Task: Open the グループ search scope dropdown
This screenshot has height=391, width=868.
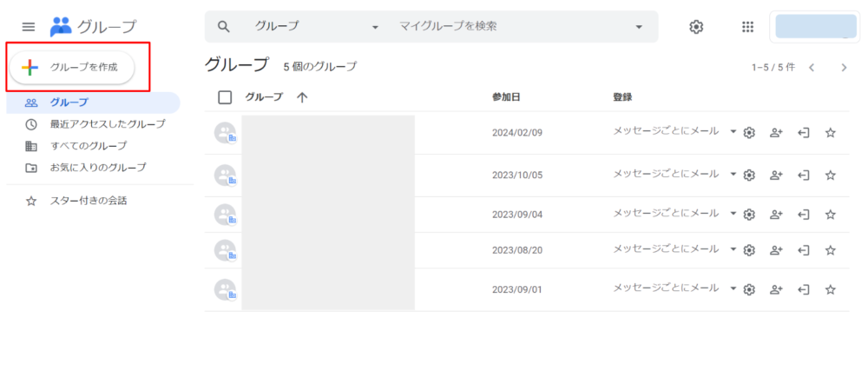Action: 317,27
